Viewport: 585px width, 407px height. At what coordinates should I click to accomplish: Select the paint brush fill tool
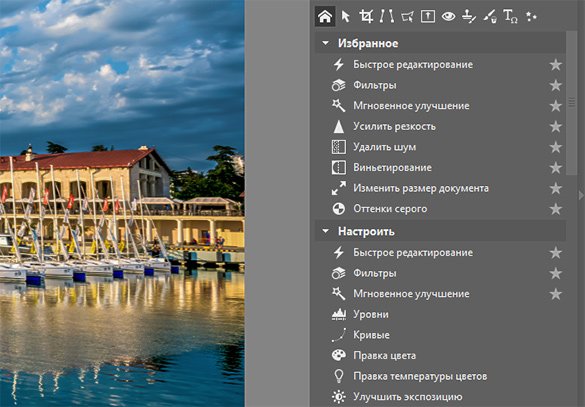(489, 17)
